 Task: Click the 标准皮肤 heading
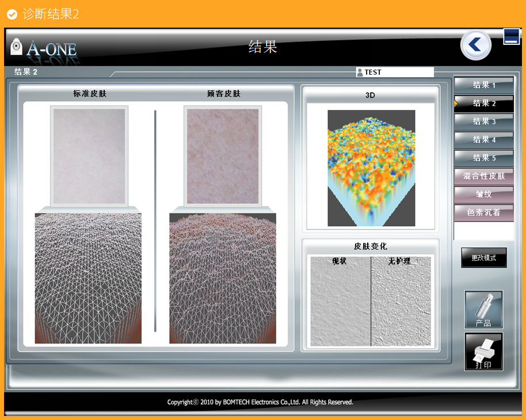[x=90, y=94]
